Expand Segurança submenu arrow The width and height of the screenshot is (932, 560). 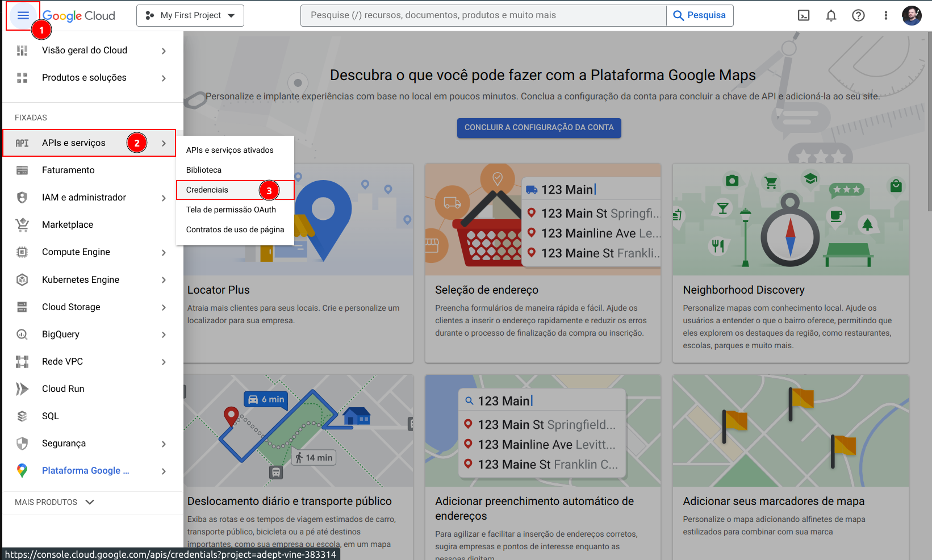164,444
